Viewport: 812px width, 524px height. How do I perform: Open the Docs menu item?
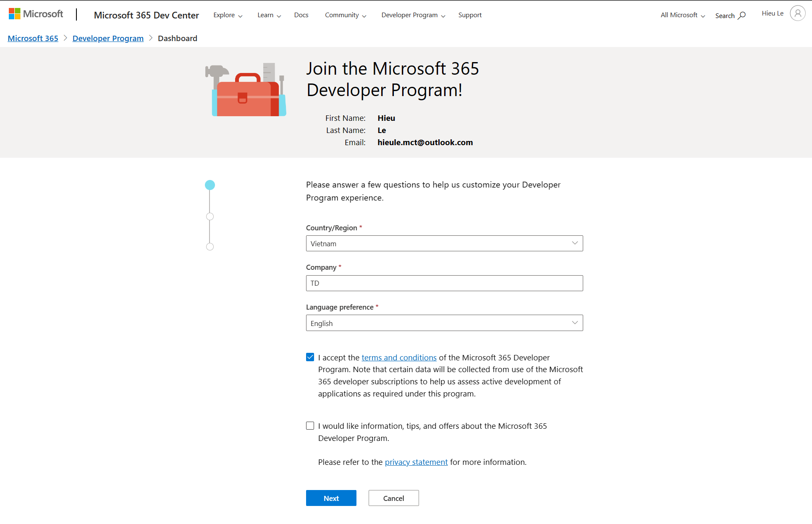pyautogui.click(x=301, y=15)
